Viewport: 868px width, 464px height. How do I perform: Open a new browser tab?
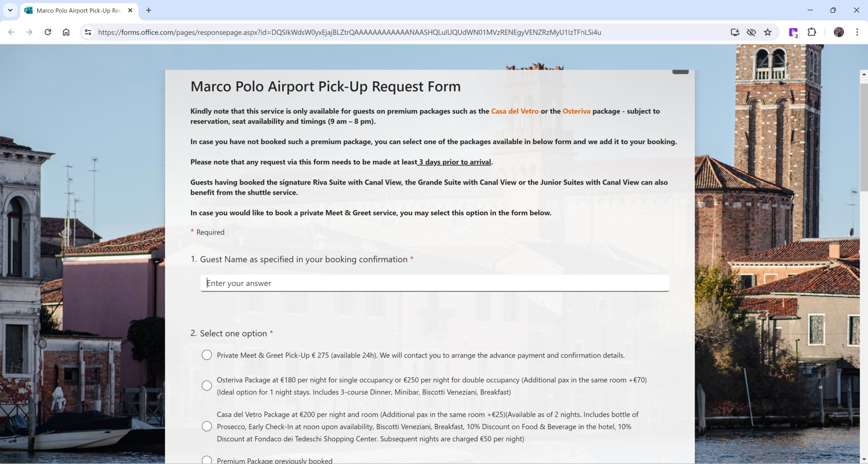tap(148, 10)
